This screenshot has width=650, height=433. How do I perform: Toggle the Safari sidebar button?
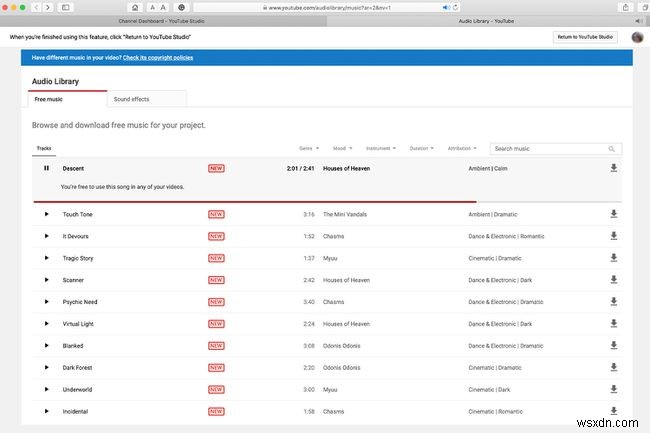pos(65,7)
